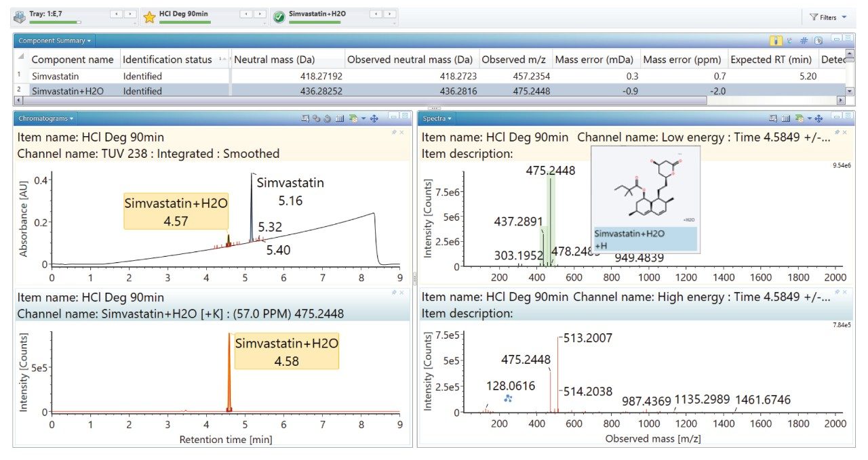Click the pan arrows icon in Chromatograms toolbar

374,119
